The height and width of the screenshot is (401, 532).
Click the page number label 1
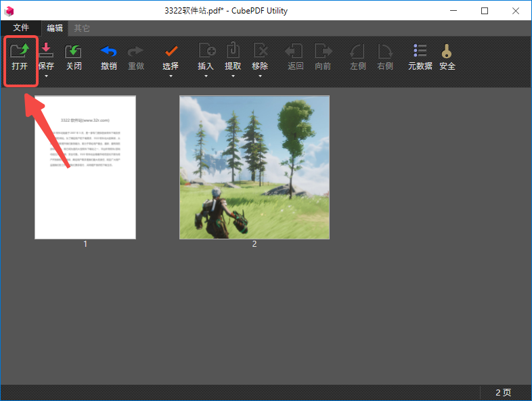coord(85,244)
